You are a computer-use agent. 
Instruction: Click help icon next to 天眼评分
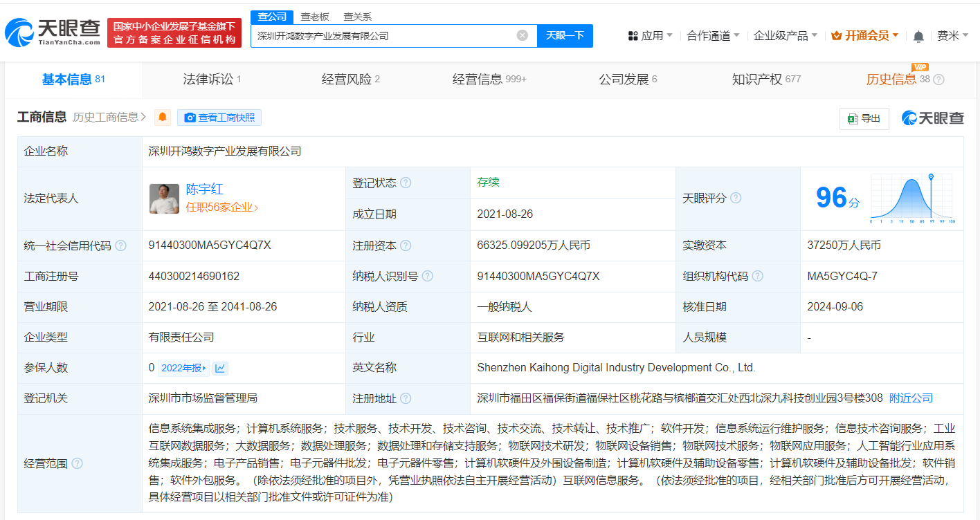tap(736, 198)
